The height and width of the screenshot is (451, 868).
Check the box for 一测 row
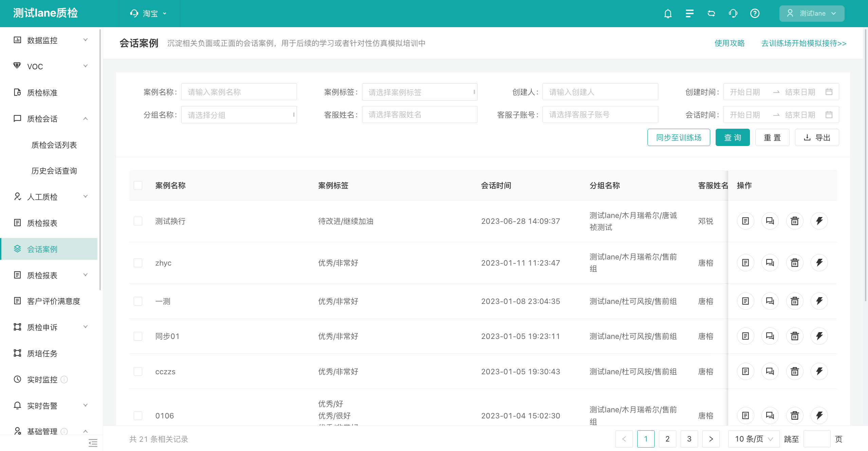(138, 301)
